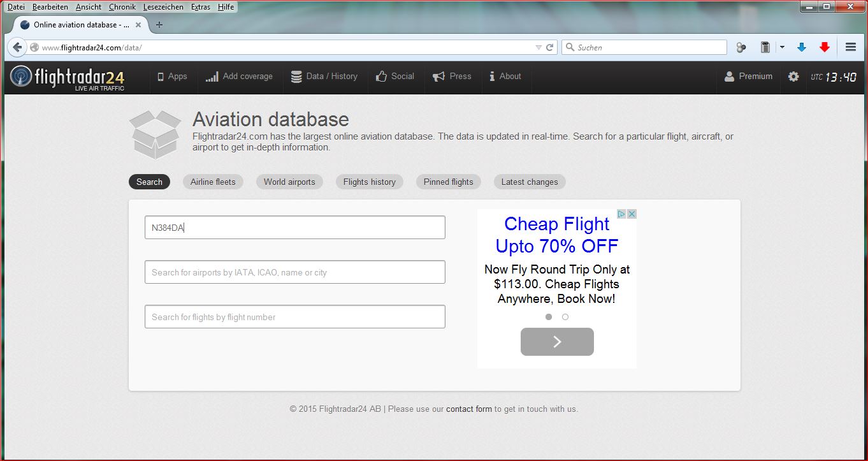Select first ad carousel dot
This screenshot has height=461, width=868.
pyautogui.click(x=549, y=317)
